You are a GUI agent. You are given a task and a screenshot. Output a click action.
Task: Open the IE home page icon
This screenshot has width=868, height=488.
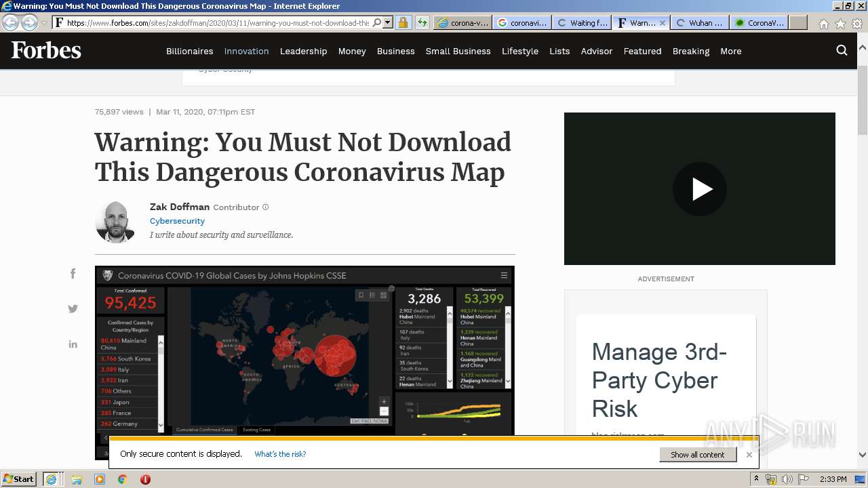click(823, 23)
